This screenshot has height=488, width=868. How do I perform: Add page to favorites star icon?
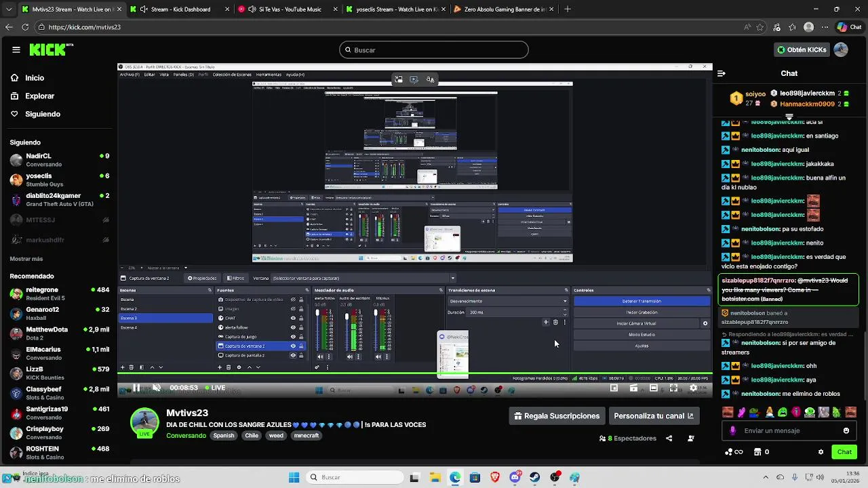tap(761, 27)
